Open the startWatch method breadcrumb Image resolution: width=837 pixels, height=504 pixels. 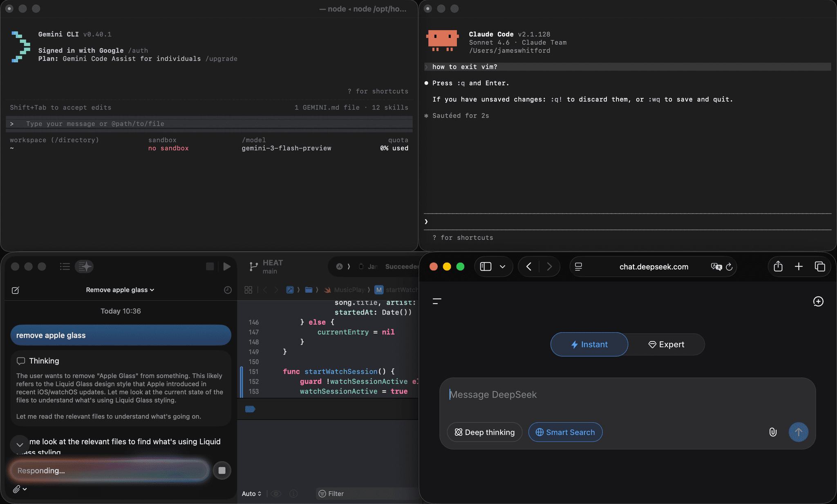click(x=396, y=290)
